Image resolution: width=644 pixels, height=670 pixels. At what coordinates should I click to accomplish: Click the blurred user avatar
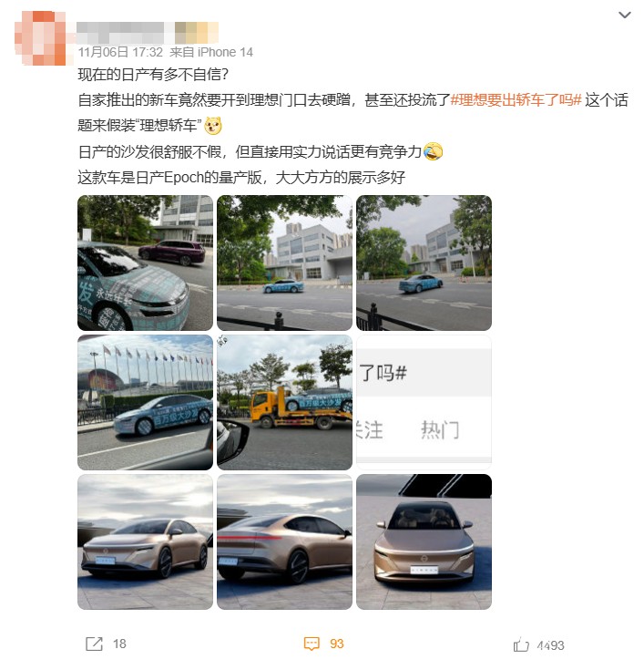pos(40,38)
